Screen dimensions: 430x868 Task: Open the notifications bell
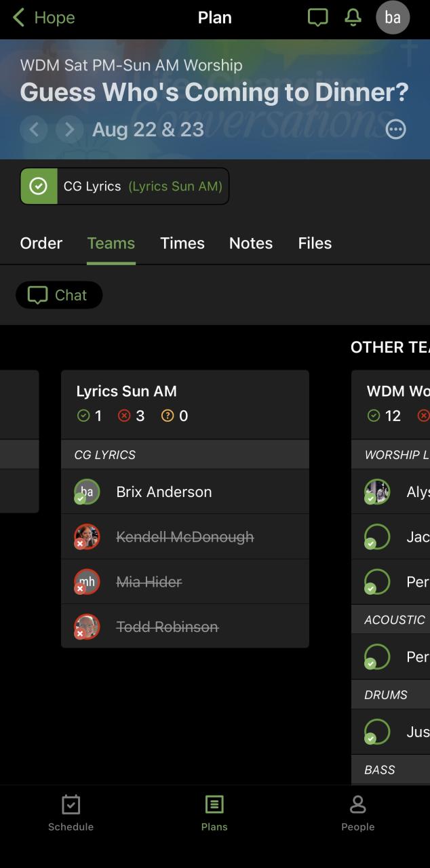click(x=353, y=18)
